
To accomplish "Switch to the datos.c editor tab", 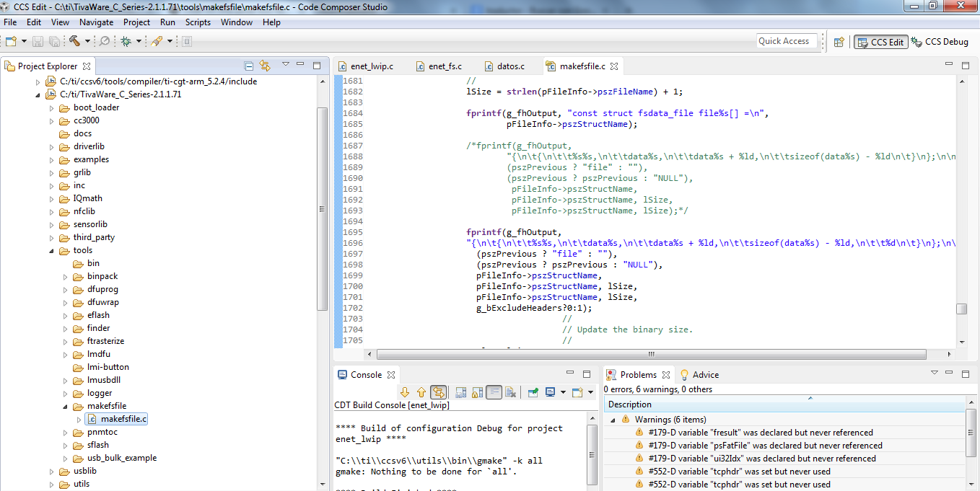I will (504, 66).
